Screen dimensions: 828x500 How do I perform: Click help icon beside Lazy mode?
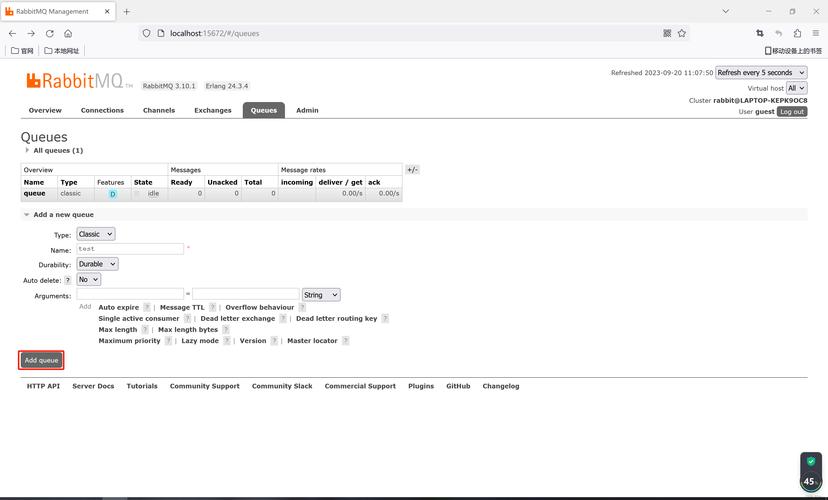pyautogui.click(x=227, y=341)
